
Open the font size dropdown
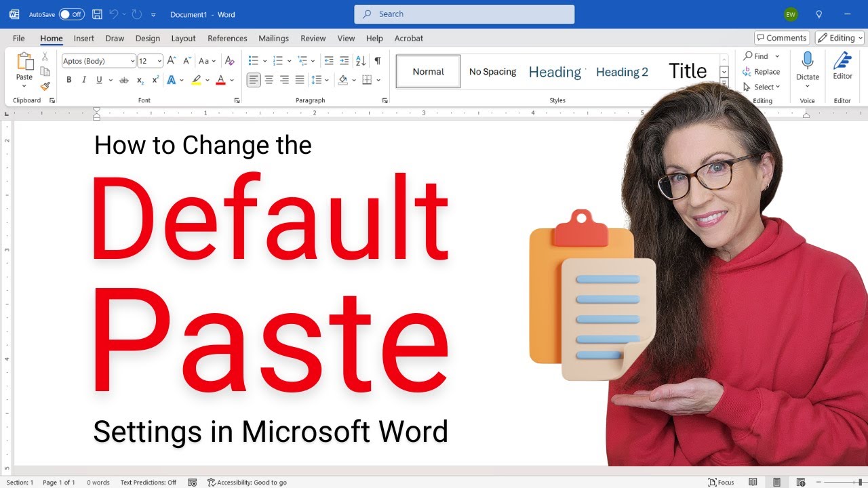pyautogui.click(x=159, y=61)
